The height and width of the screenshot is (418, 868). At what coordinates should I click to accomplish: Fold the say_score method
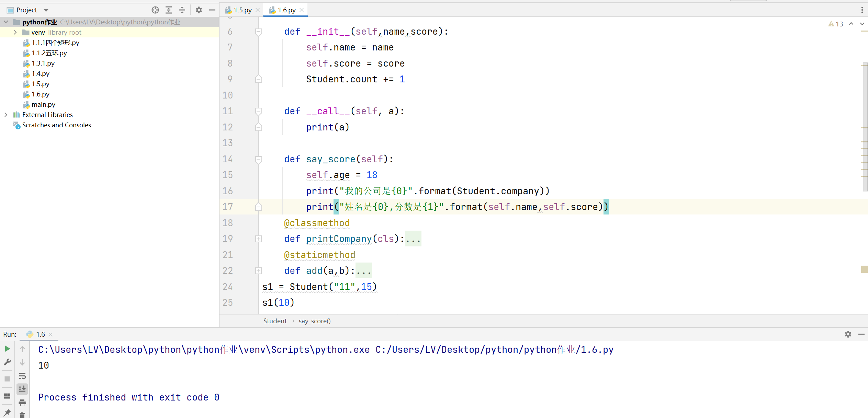[259, 159]
